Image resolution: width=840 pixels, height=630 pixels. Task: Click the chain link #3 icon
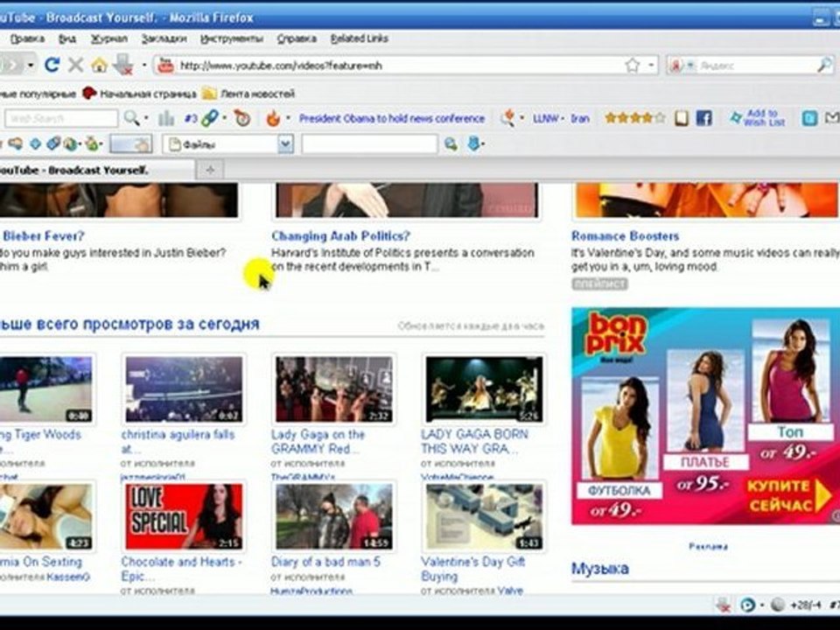[x=209, y=118]
